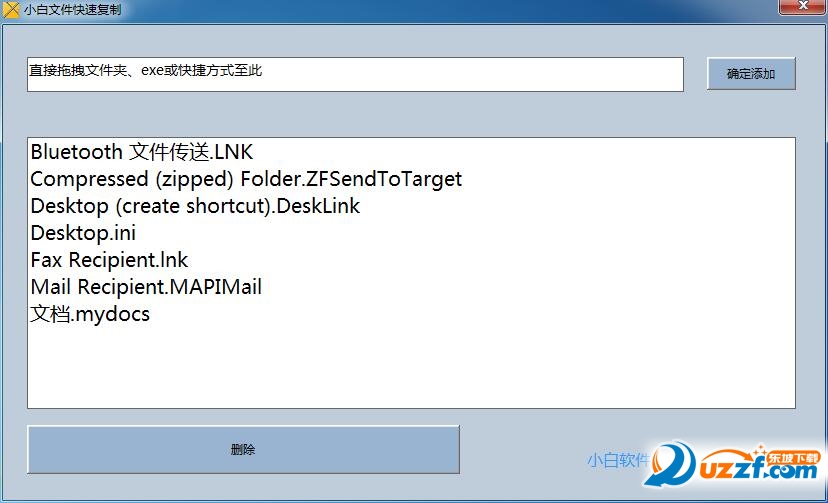Image resolution: width=828 pixels, height=503 pixels.
Task: Select Compressed (zipped) Folder.ZFSendToTarget entry
Action: pos(246,179)
